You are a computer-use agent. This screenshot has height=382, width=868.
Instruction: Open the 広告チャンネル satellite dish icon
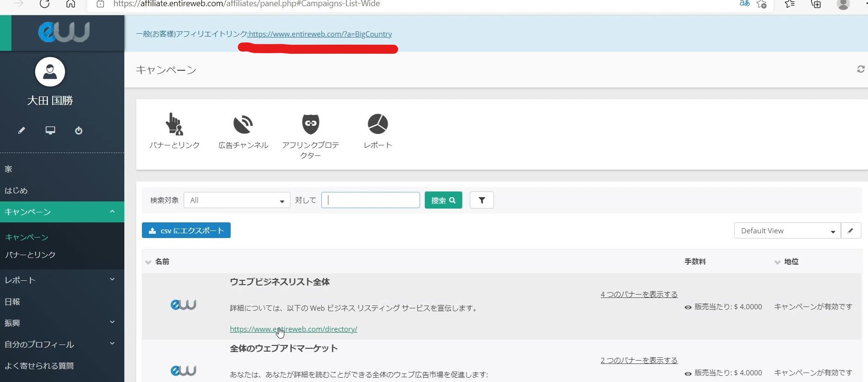coord(243,124)
